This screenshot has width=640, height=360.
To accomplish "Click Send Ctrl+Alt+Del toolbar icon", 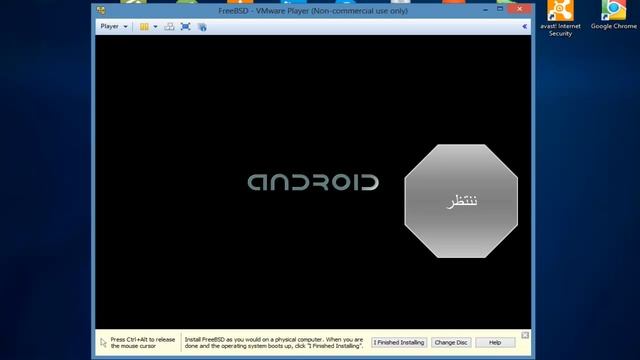I will 169,27.
